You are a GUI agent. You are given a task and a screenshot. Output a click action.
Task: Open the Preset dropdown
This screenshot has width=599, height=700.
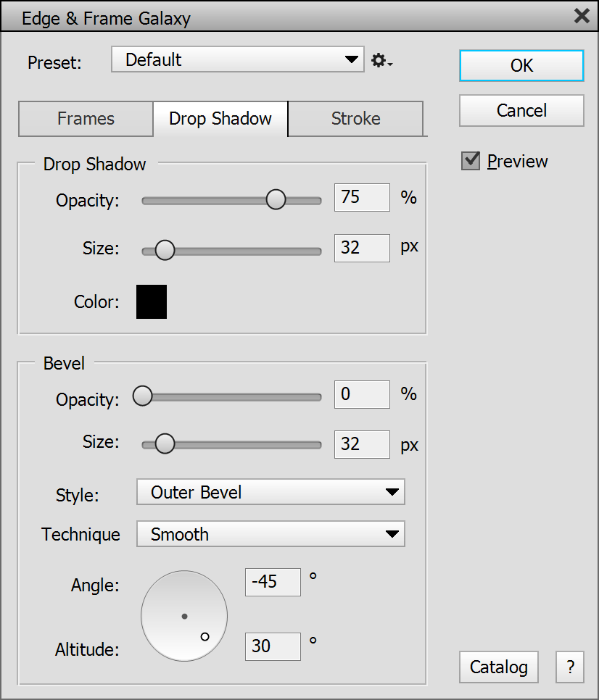238,59
